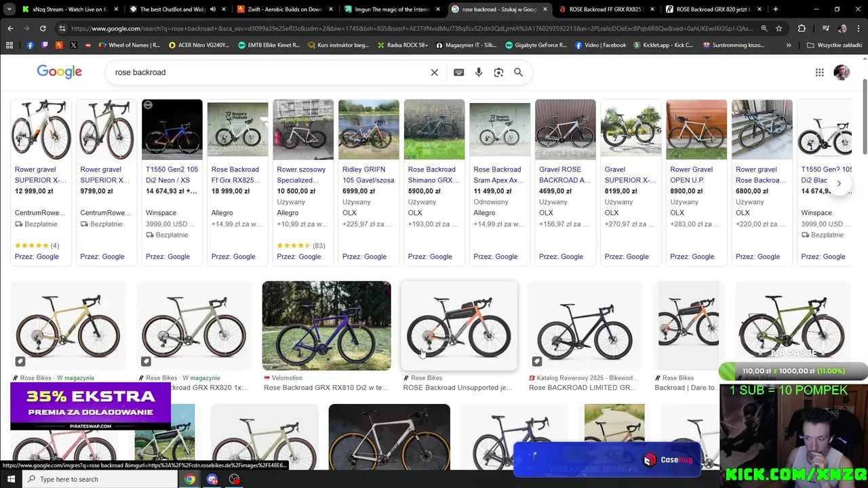Open the Rower szosowy Specialized listing

(x=303, y=182)
